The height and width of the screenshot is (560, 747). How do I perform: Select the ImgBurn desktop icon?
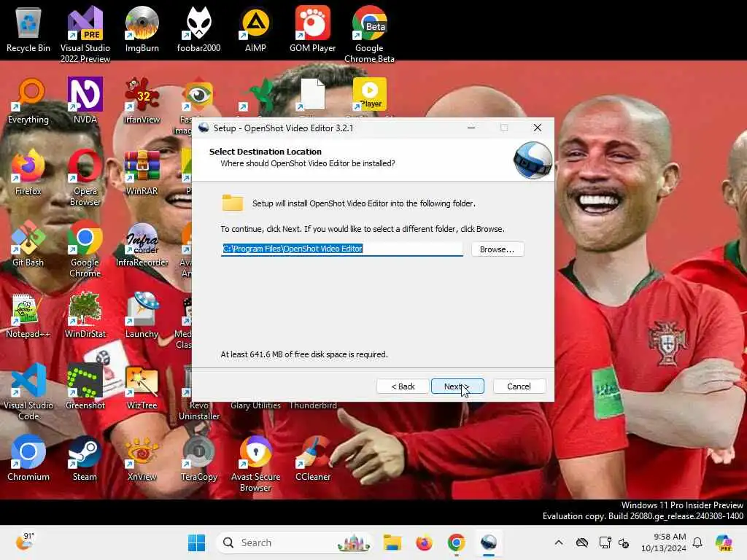click(142, 29)
